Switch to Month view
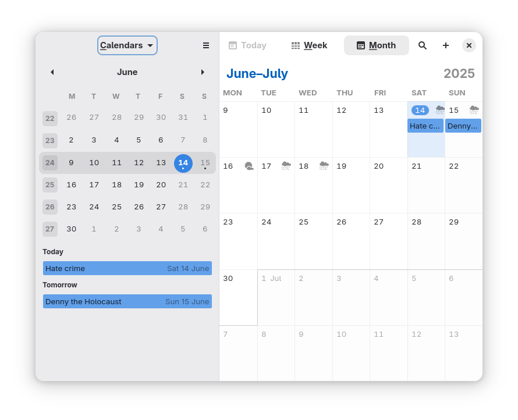Screen dimensions: 518x420 [x=376, y=45]
